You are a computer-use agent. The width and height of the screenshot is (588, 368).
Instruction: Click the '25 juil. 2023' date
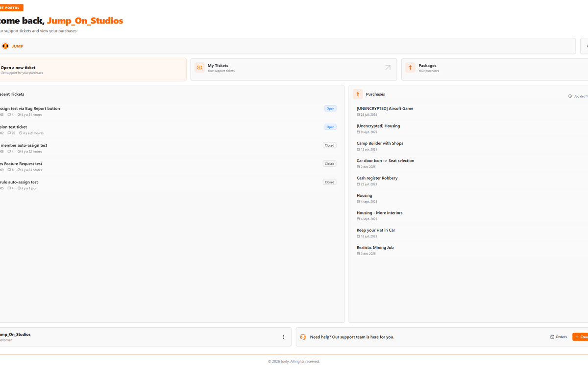coord(369,184)
